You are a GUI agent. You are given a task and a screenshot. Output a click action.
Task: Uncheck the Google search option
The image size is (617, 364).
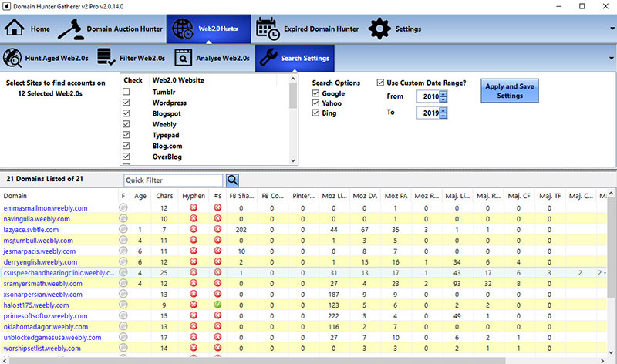pos(315,93)
